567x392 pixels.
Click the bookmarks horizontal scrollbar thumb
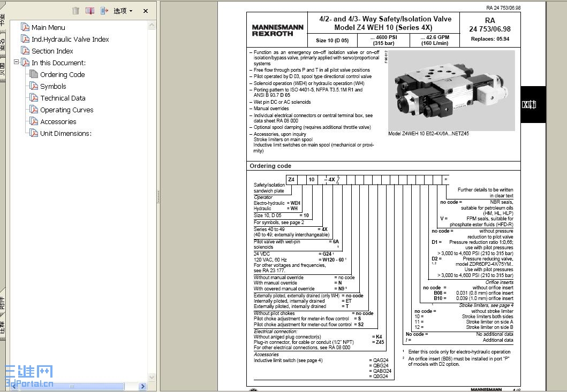71,386
